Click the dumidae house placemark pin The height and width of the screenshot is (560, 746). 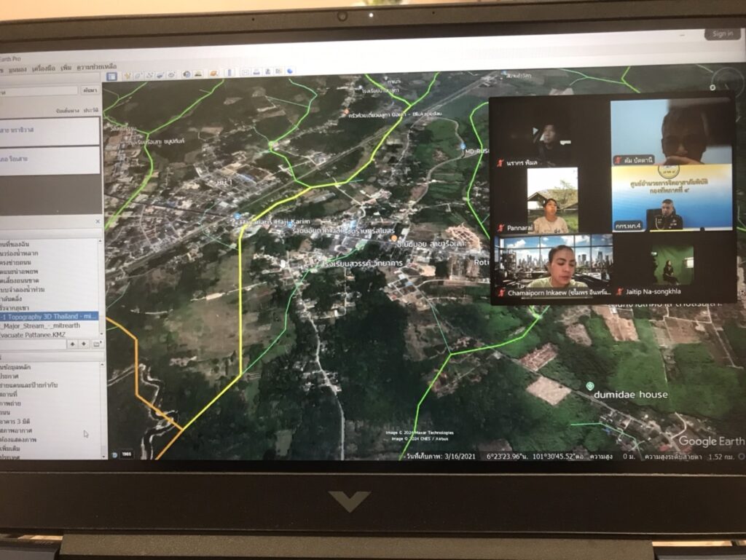[590, 386]
